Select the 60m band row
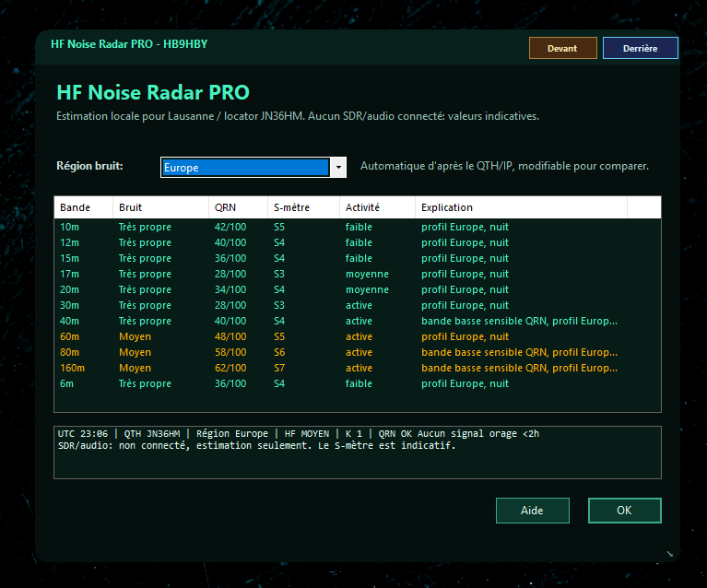This screenshot has width=707, height=588. (x=358, y=336)
